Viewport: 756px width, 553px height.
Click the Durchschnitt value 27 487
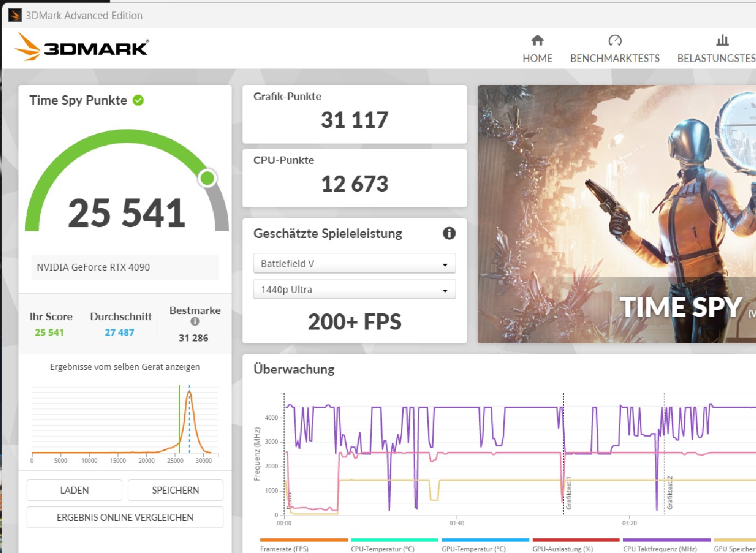(120, 332)
